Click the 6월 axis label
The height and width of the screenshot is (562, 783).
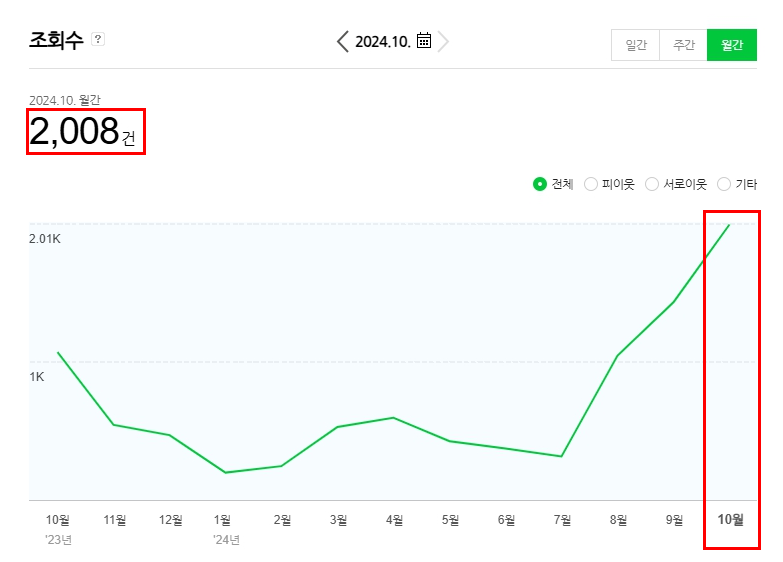[506, 520]
